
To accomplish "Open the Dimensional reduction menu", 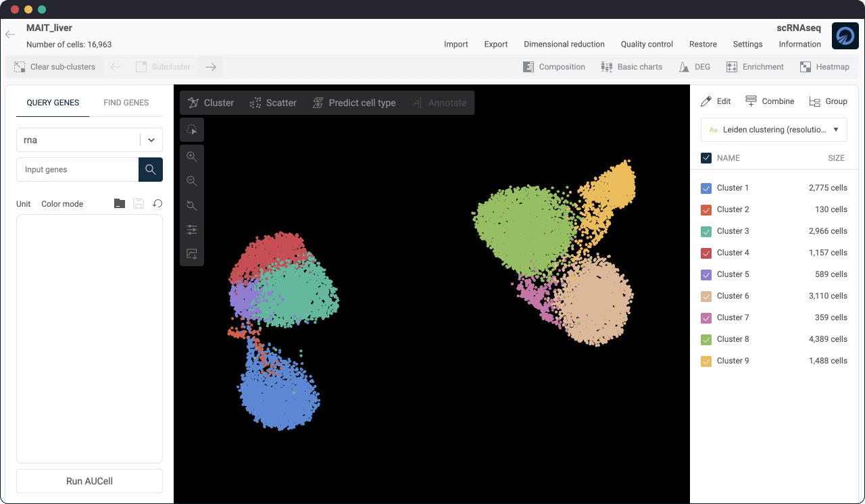I will [x=564, y=45].
